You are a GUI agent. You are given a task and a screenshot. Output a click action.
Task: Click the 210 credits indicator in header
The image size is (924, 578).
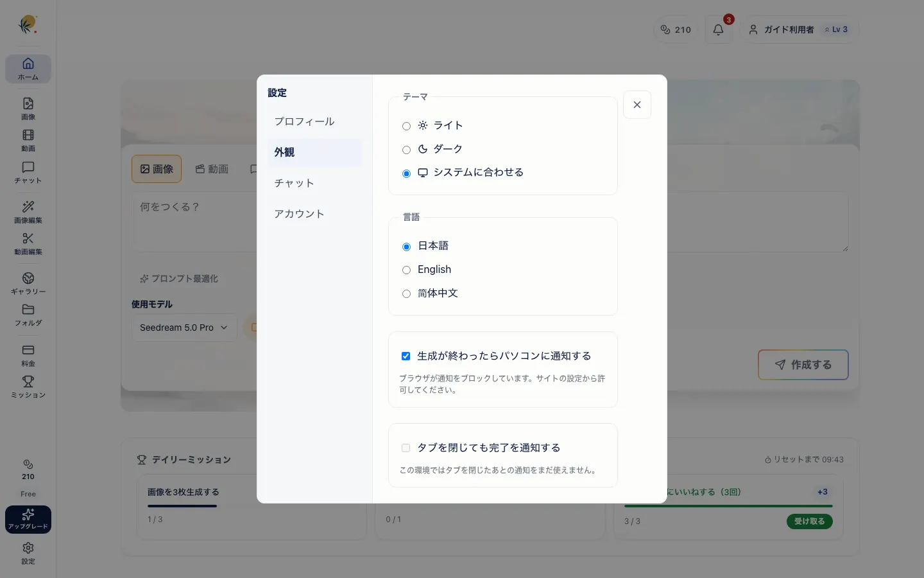(676, 30)
